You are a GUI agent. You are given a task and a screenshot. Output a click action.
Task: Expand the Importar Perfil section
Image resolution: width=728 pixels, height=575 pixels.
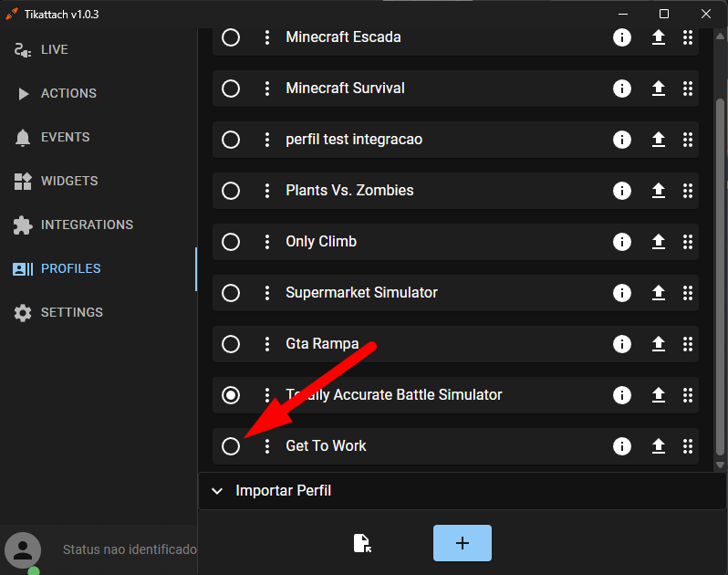pyautogui.click(x=463, y=491)
